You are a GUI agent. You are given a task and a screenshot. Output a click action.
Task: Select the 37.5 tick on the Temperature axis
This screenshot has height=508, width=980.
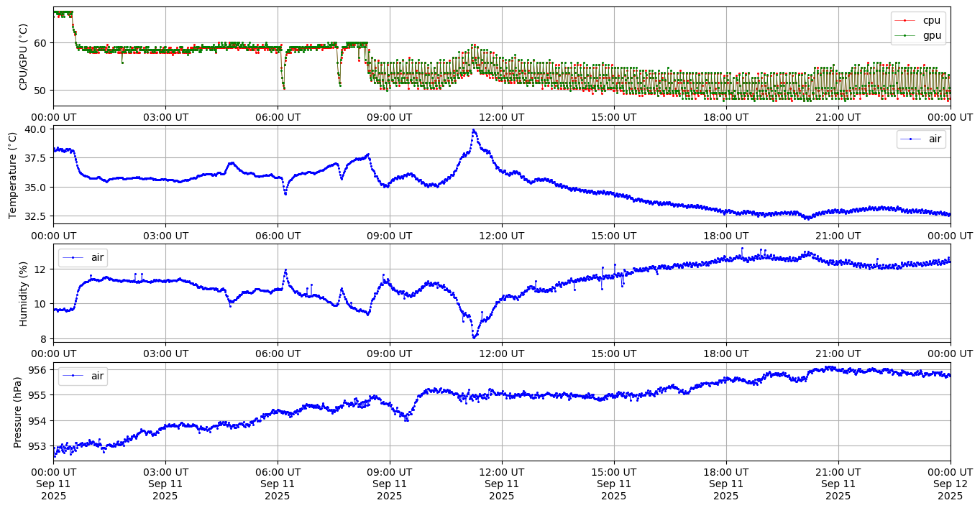point(36,158)
